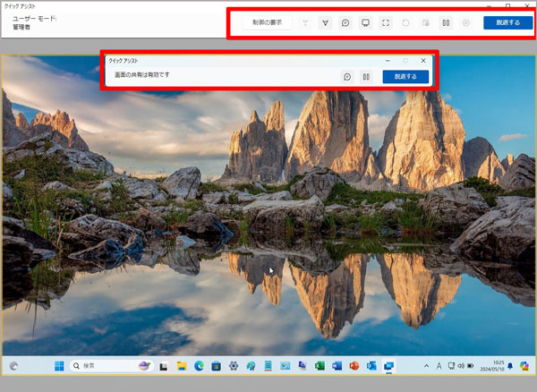
Task: Open chat from the main helper toolbar
Action: (345, 23)
